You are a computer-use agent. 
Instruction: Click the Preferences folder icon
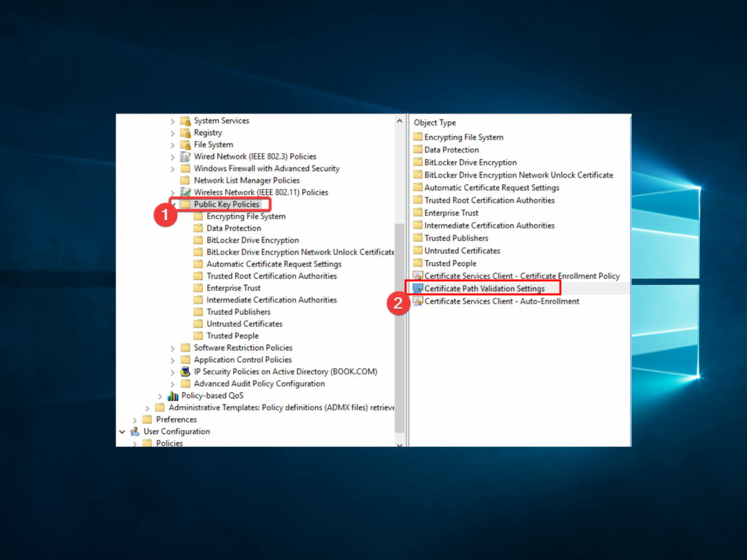click(x=147, y=419)
